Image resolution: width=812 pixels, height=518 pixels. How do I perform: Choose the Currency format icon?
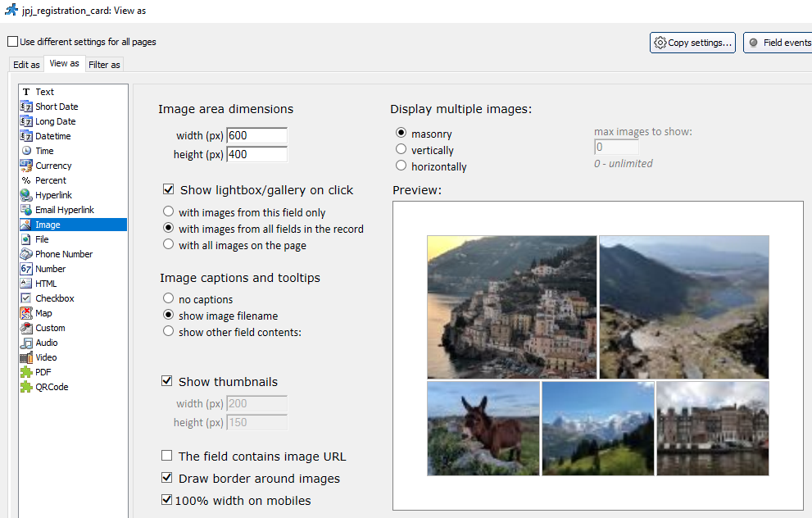coord(26,166)
